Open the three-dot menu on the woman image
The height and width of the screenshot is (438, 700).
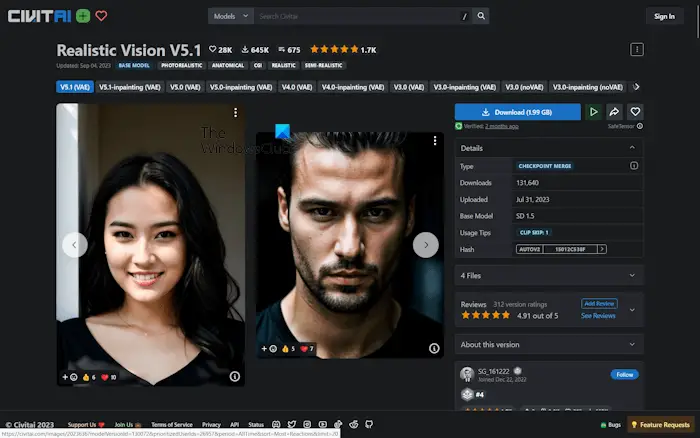pos(235,113)
